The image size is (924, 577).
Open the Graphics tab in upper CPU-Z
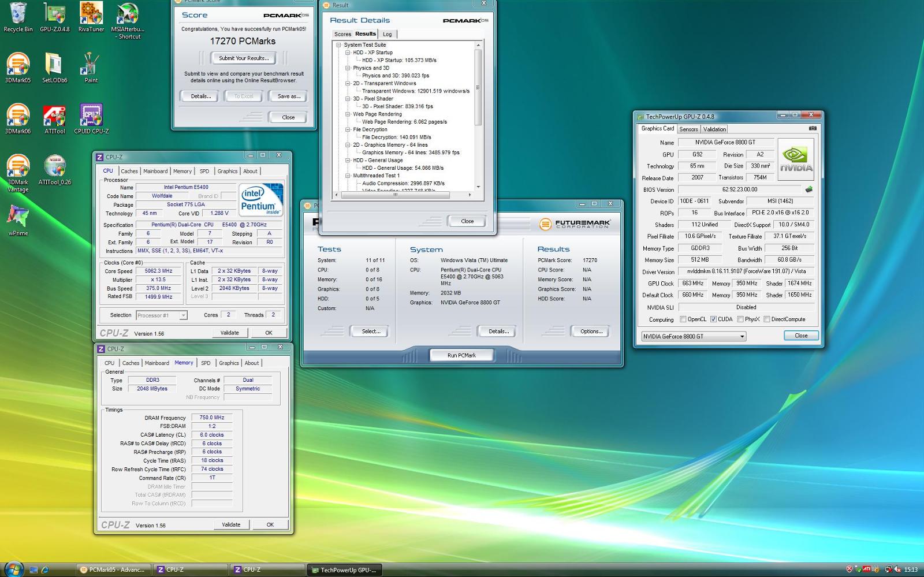coord(227,171)
